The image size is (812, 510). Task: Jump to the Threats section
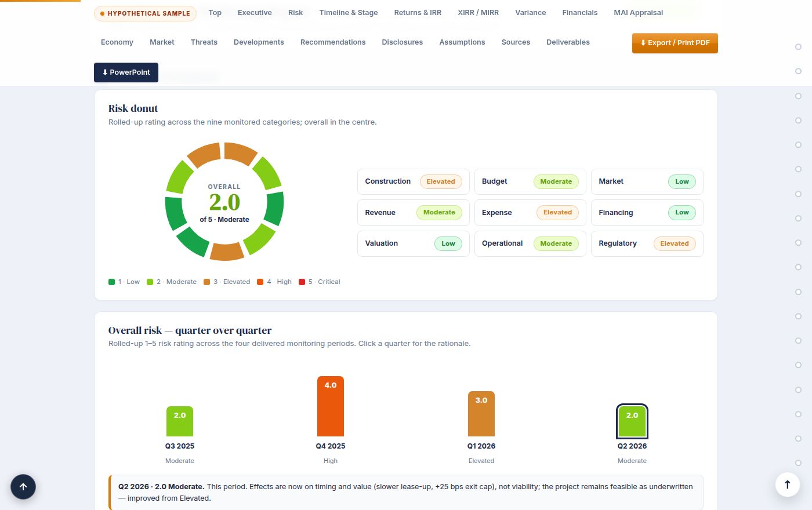pyautogui.click(x=204, y=42)
